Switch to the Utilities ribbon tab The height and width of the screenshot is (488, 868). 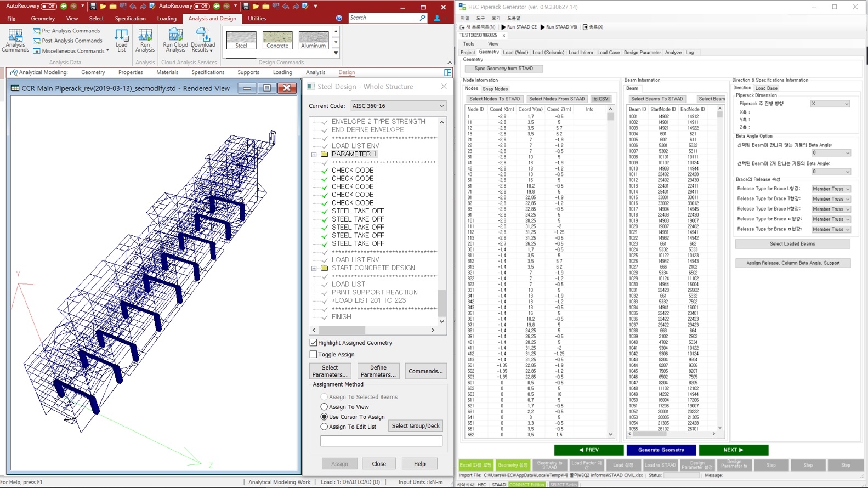pyautogui.click(x=257, y=18)
